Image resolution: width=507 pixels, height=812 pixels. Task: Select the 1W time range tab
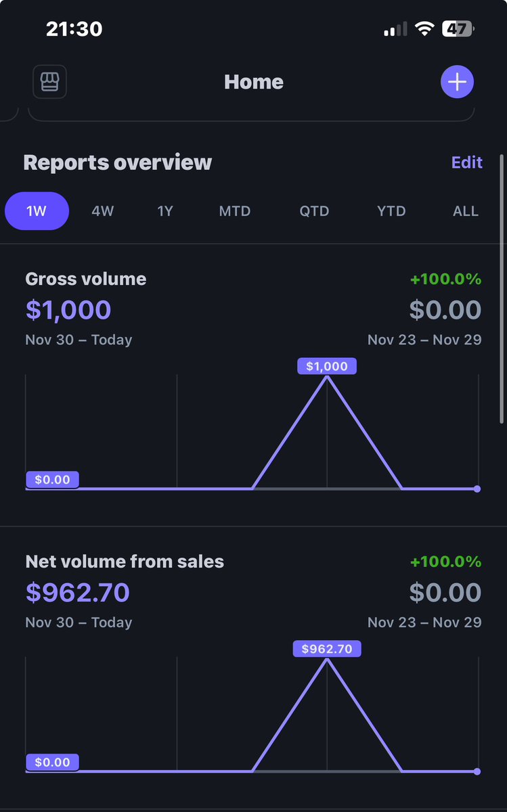[37, 211]
